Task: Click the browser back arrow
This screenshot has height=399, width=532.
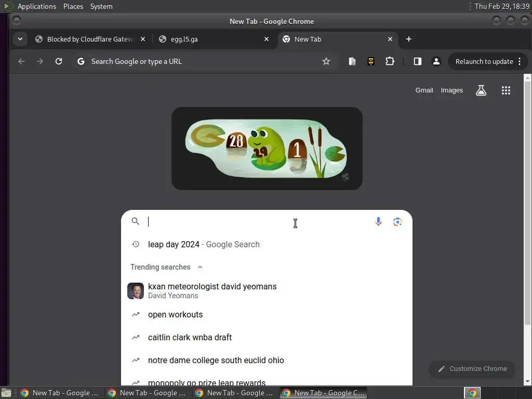Action: (21, 61)
